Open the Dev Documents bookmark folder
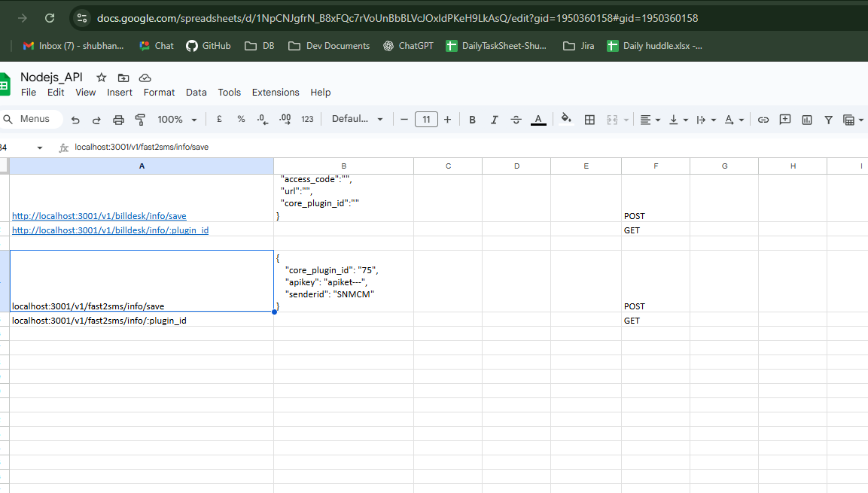The width and height of the screenshot is (868, 493). 329,46
